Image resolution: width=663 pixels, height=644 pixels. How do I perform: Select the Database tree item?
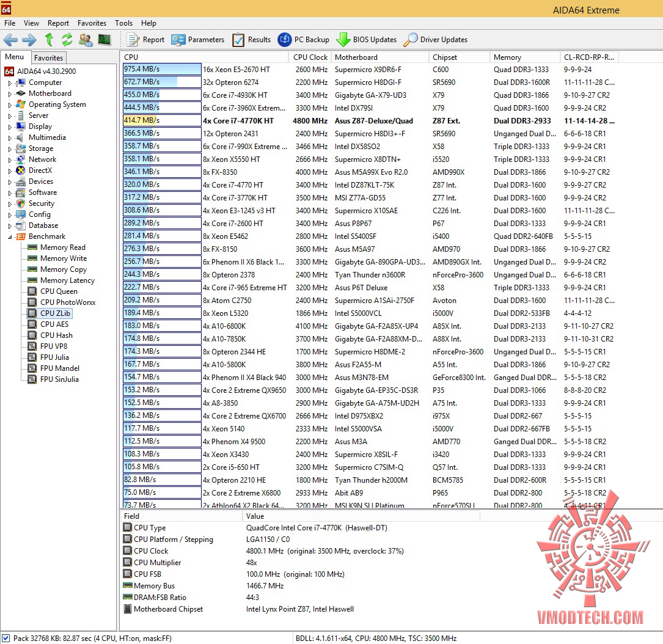[37, 225]
